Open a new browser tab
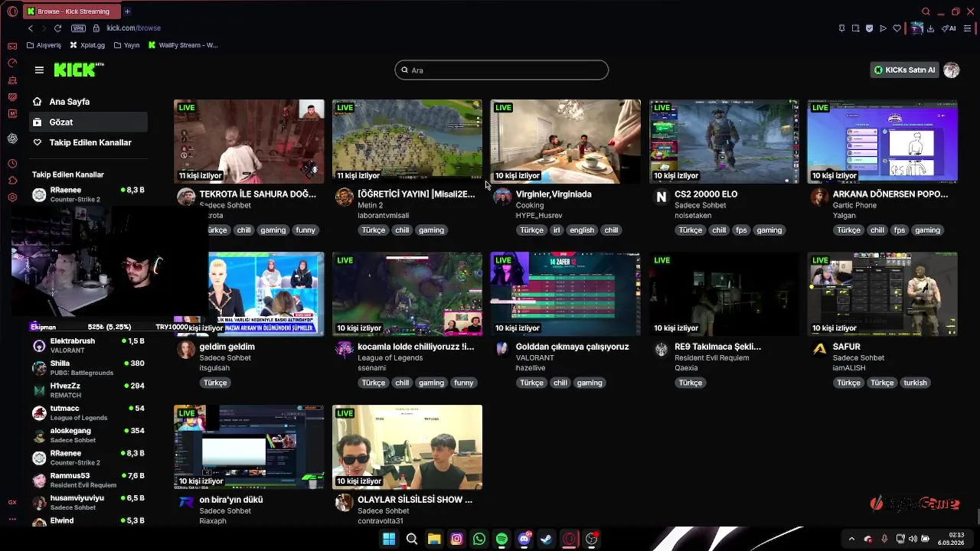980x551 pixels. 127,11
